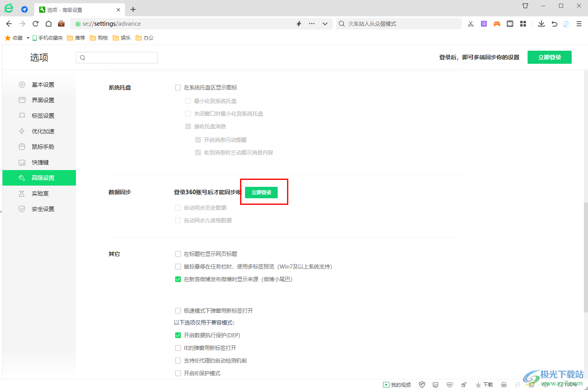Click the rocket accelerator icon in status bar
Viewport: 588px width, 390px height.
(464, 385)
